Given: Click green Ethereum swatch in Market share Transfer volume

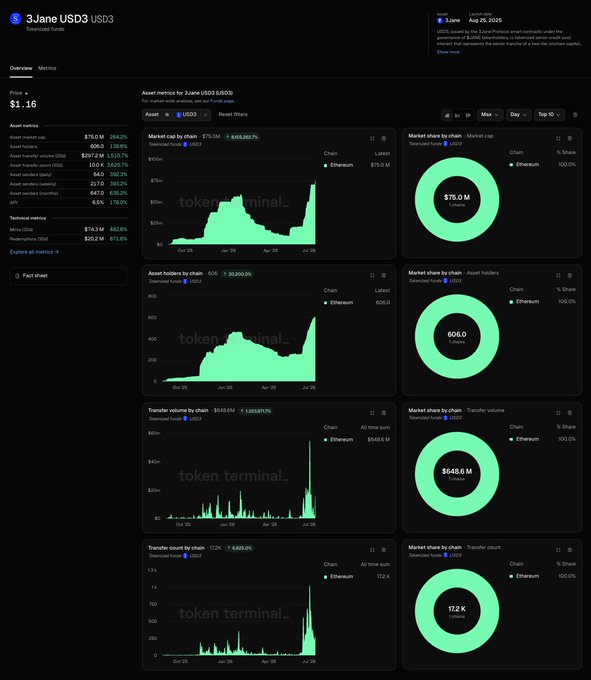Looking at the screenshot, I should (x=511, y=439).
